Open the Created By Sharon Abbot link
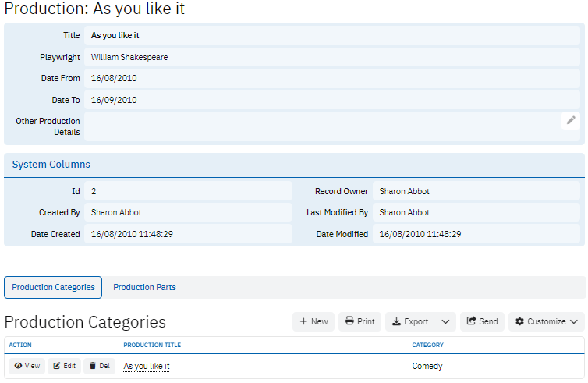The height and width of the screenshot is (383, 588). pyautogui.click(x=116, y=212)
